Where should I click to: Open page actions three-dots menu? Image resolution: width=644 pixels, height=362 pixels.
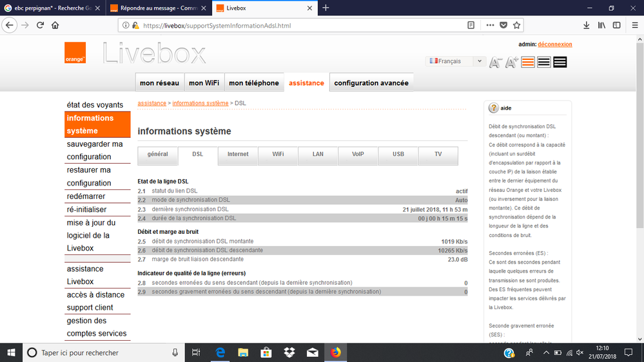tap(490, 26)
